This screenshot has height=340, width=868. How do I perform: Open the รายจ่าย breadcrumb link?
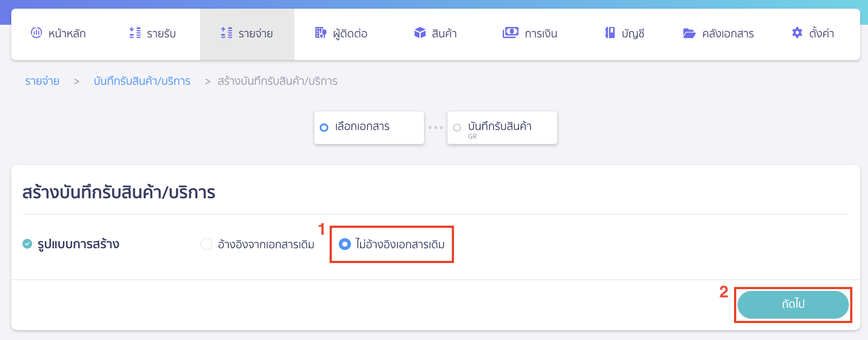[x=42, y=81]
